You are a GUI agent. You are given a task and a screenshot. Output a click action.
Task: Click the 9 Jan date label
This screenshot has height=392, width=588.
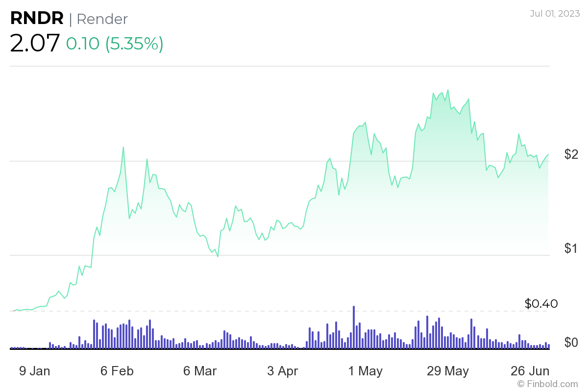pyautogui.click(x=34, y=371)
